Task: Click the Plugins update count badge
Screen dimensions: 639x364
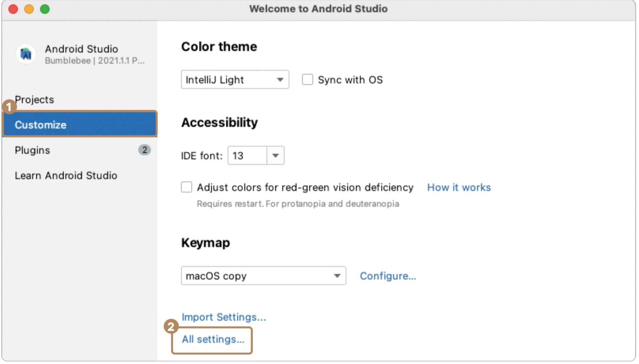Action: [x=144, y=150]
